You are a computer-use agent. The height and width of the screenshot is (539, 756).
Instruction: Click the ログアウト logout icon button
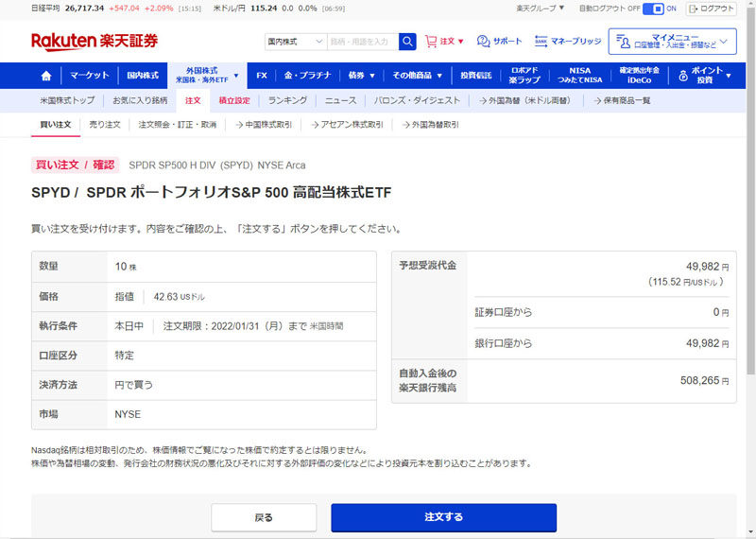click(x=711, y=9)
